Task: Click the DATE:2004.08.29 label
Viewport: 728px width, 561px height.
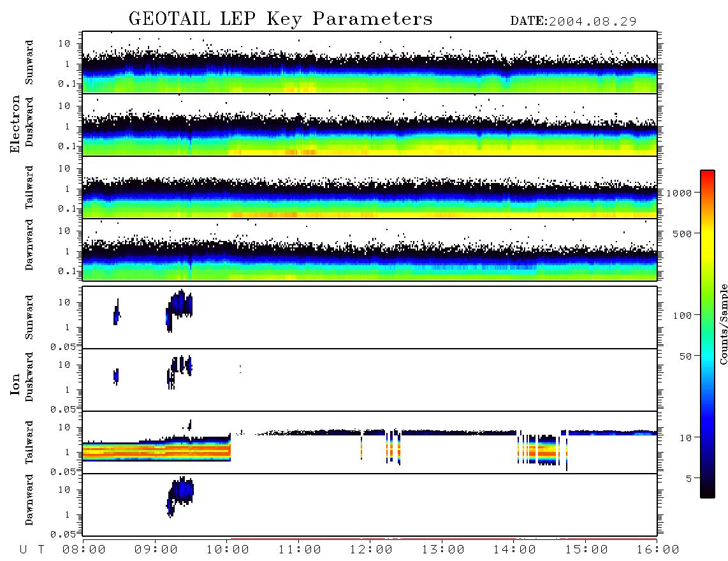Action: 573,21
